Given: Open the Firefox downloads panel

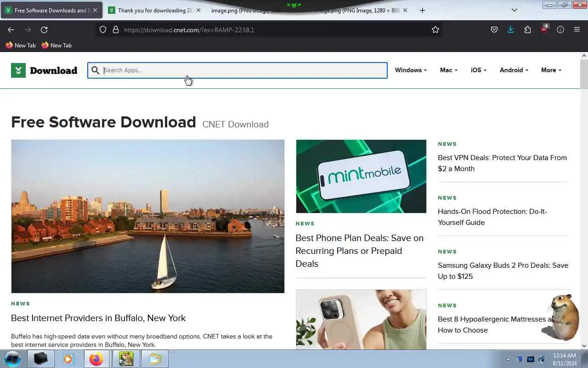Looking at the screenshot, I should click(510, 29).
